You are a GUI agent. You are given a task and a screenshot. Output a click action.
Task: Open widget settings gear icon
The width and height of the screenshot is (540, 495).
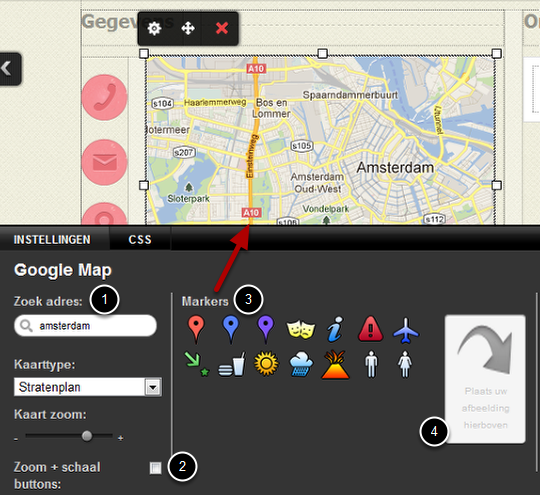click(x=154, y=28)
